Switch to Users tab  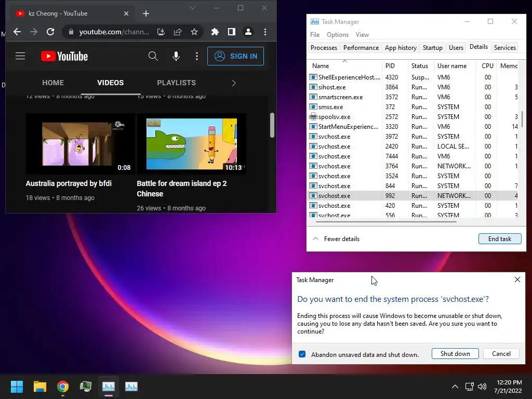pos(456,48)
